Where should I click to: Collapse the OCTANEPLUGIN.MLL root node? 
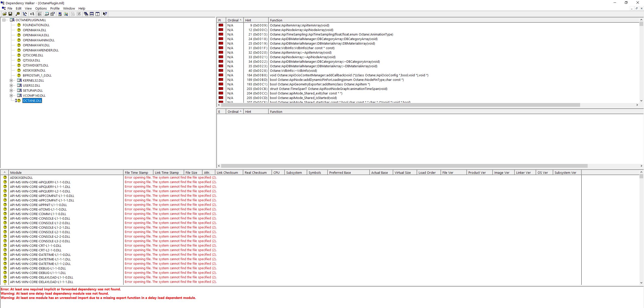click(x=4, y=20)
